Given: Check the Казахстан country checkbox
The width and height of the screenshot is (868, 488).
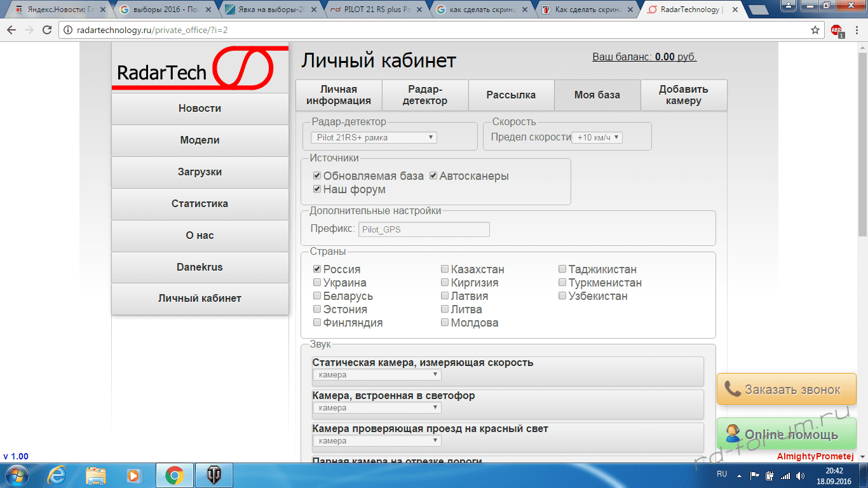Looking at the screenshot, I should pyautogui.click(x=445, y=269).
